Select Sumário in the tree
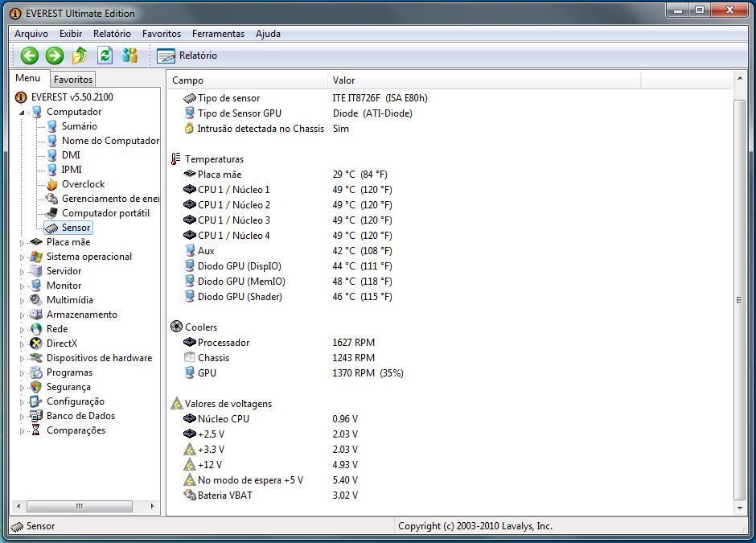 [80, 126]
